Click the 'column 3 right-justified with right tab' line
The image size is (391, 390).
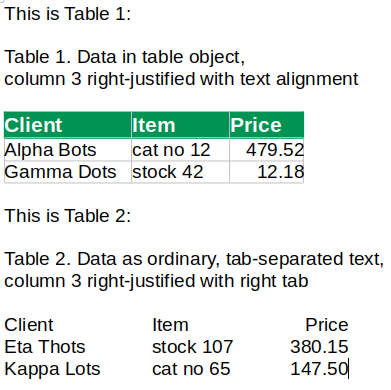coord(156,281)
